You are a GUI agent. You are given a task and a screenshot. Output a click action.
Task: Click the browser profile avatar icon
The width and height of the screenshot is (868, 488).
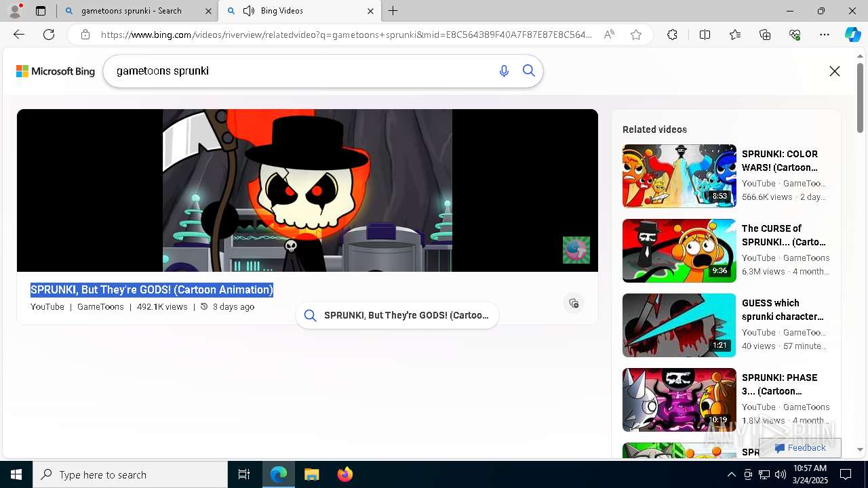[x=15, y=11]
